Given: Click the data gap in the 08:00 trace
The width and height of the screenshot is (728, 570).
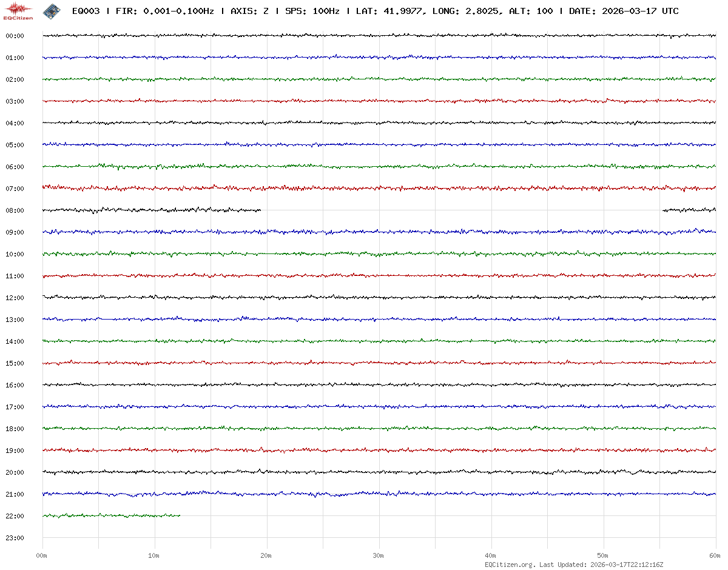Looking at the screenshot, I should click(461, 210).
